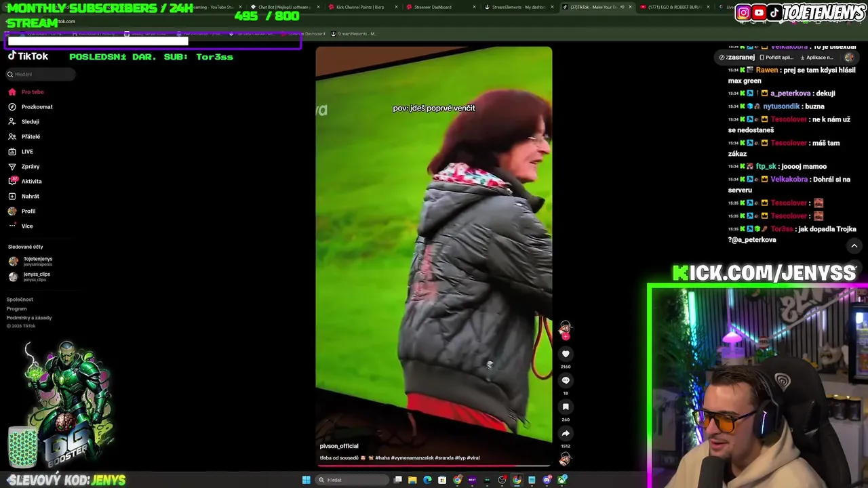Follow the creator via the red plus badge

tap(566, 336)
